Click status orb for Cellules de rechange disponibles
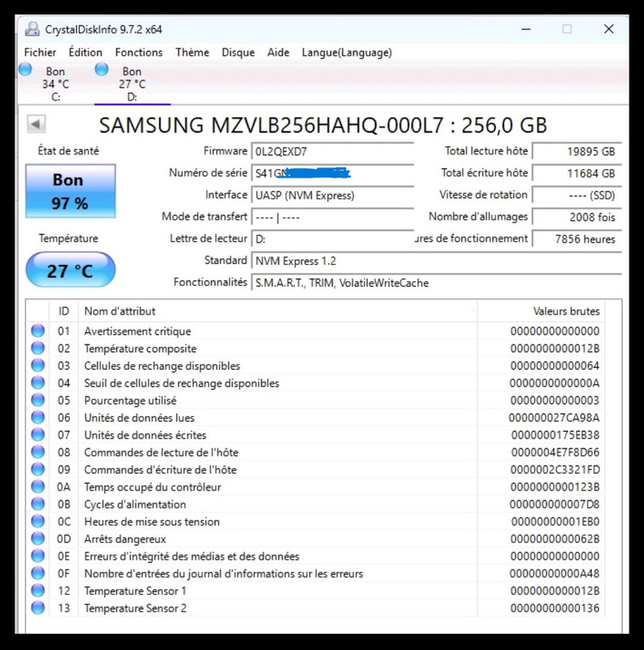The image size is (644, 650). tap(37, 366)
